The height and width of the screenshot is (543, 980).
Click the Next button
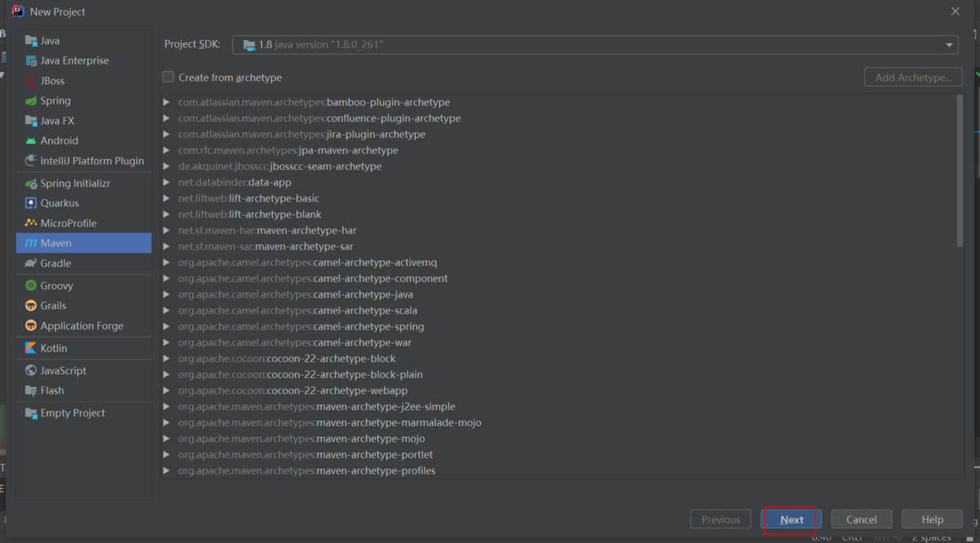pyautogui.click(x=791, y=519)
